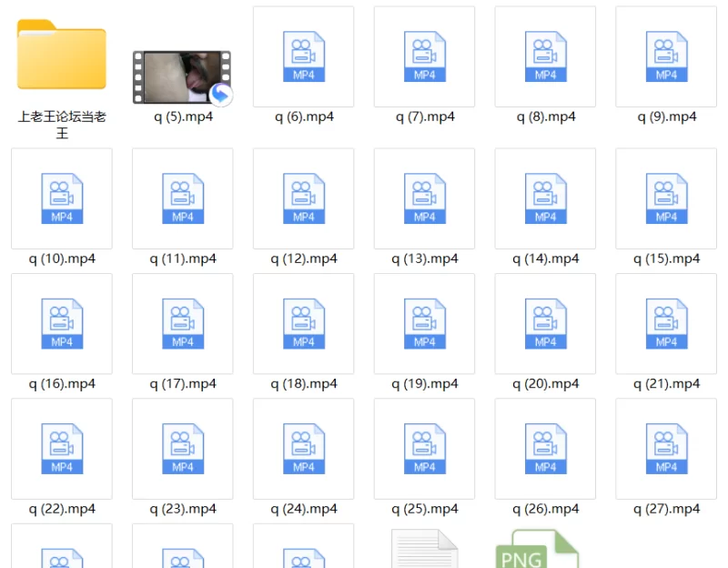Viewport: 728px width, 568px height.
Task: Click the file name q (8).mp4
Action: 546,117
